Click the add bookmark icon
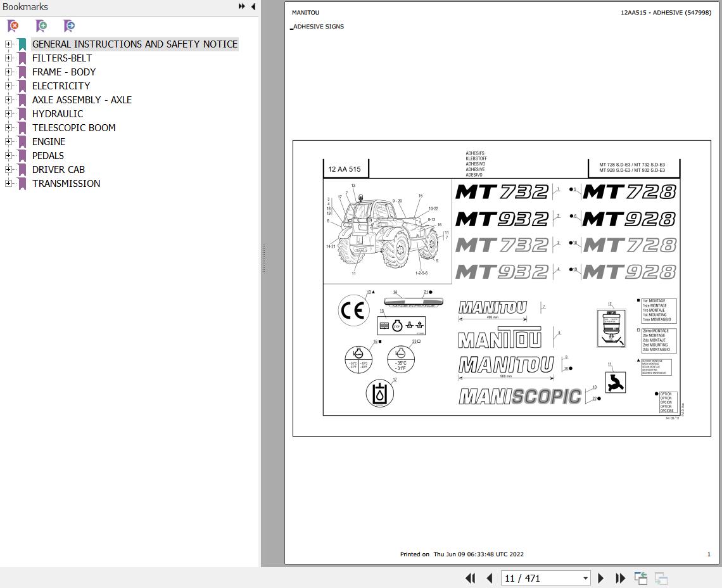 [x=41, y=26]
